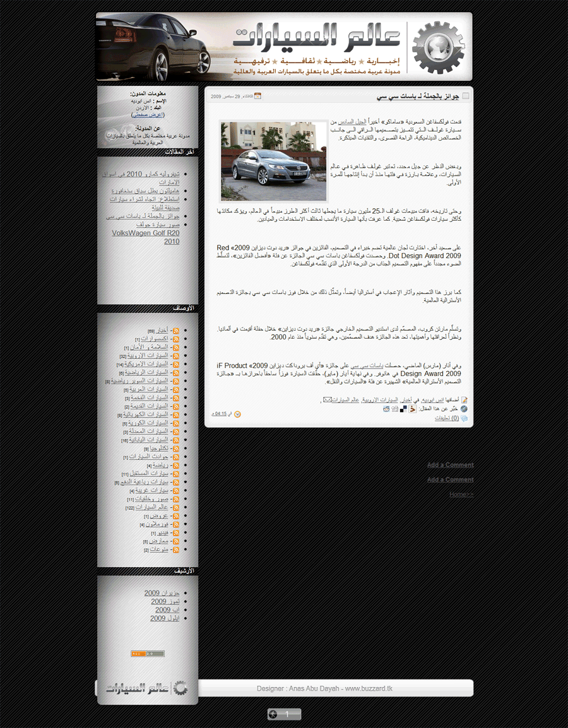
Task: Open the (0) تعليقات comments link
Action: (x=447, y=418)
